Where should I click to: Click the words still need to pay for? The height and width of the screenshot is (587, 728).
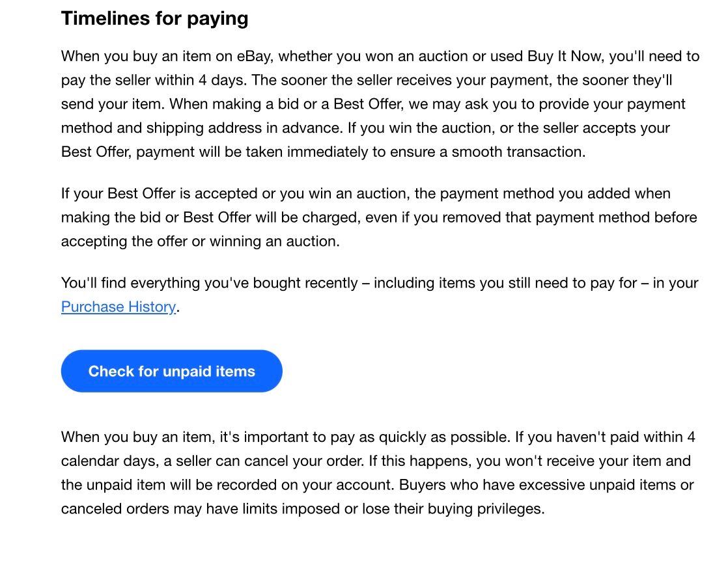[x=552, y=283]
